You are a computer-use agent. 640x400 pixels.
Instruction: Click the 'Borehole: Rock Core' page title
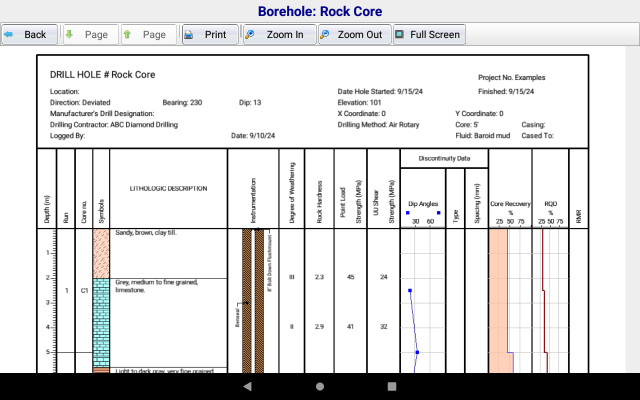tap(320, 11)
